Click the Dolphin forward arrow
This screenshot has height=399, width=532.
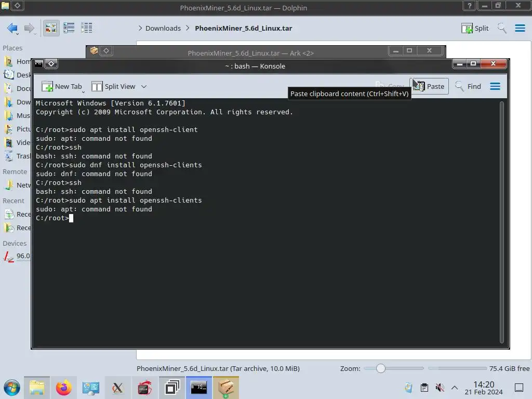(30, 28)
